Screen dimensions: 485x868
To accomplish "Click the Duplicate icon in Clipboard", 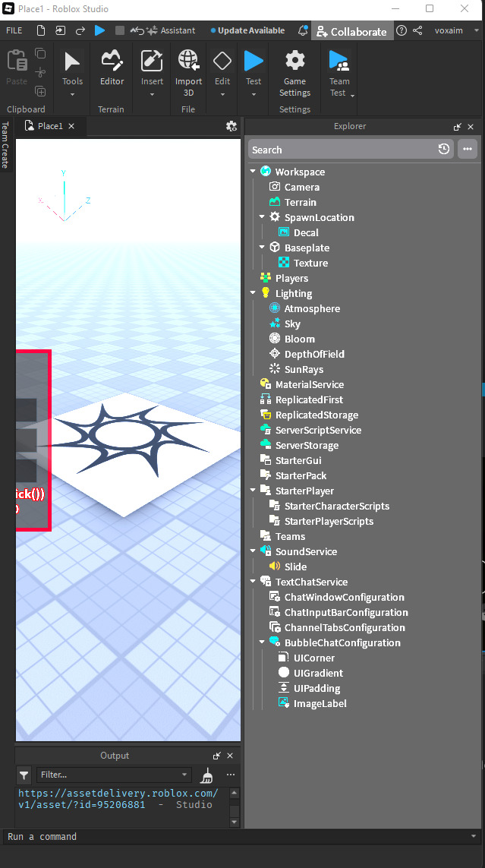I will click(x=40, y=91).
